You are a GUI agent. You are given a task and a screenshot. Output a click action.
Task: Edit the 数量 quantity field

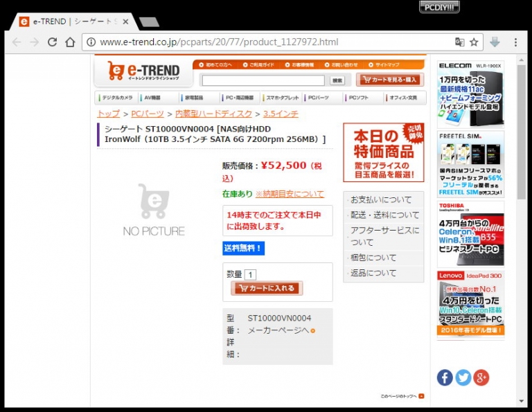click(250, 275)
